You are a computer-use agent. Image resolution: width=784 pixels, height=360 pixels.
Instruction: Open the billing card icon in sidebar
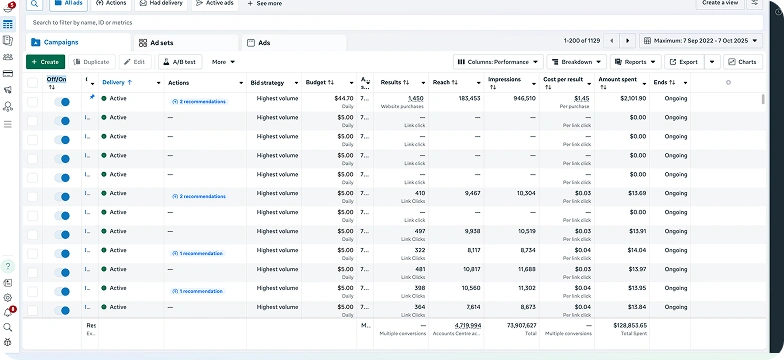coord(8,74)
